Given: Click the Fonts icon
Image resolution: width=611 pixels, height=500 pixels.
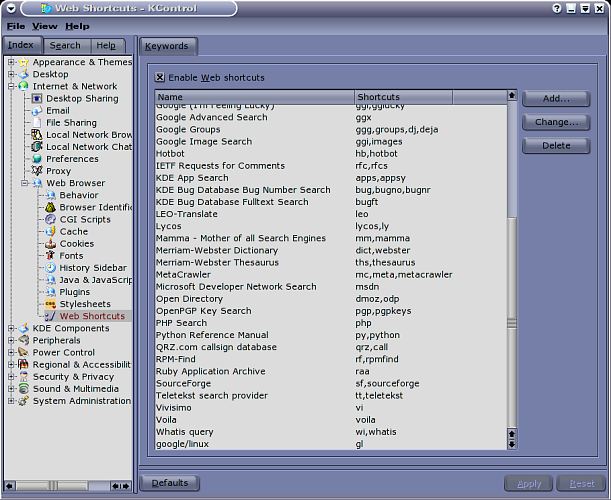Looking at the screenshot, I should [x=50, y=256].
